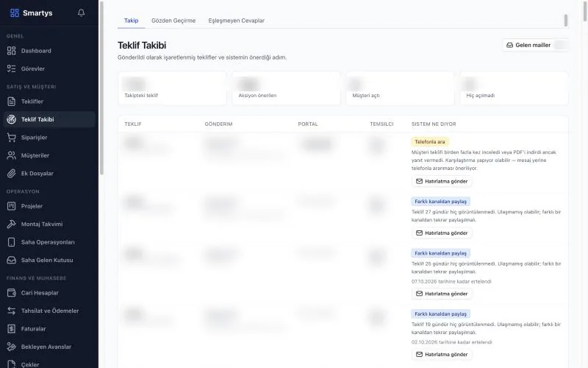
Task: Open Projeler in sidebar
Action: (49, 206)
